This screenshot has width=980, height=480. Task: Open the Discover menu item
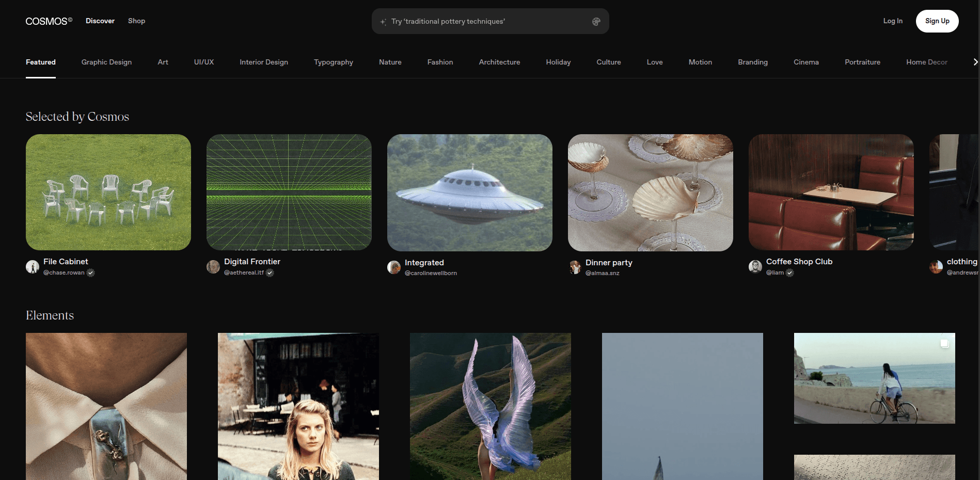point(100,21)
